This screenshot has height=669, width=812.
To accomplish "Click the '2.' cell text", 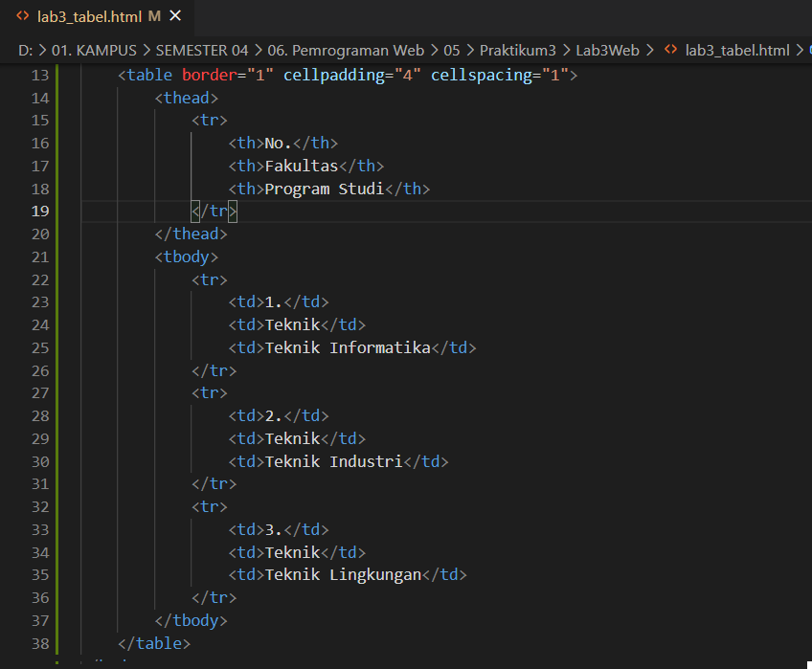I will pyautogui.click(x=274, y=415).
